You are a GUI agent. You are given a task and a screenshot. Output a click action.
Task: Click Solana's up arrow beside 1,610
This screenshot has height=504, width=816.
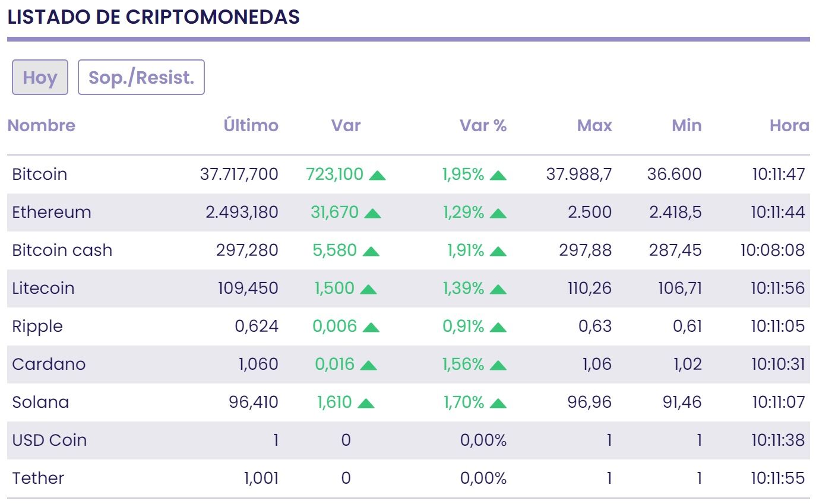[x=366, y=403]
